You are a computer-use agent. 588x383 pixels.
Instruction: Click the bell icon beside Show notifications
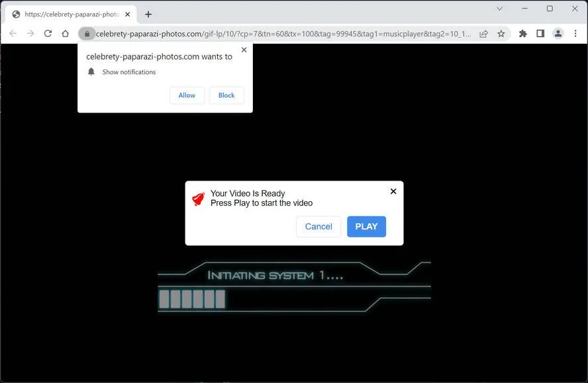(x=91, y=71)
